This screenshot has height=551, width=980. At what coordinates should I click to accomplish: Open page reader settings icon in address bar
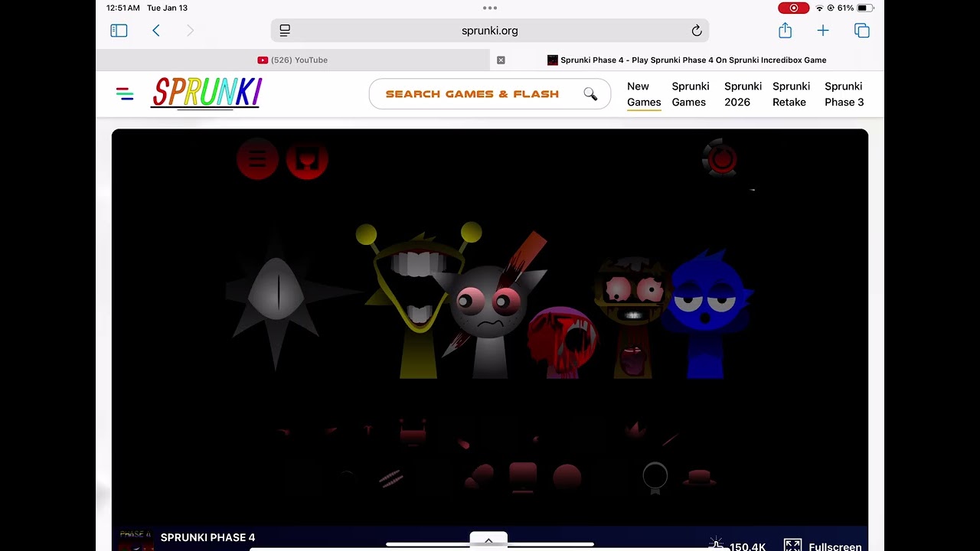285,31
